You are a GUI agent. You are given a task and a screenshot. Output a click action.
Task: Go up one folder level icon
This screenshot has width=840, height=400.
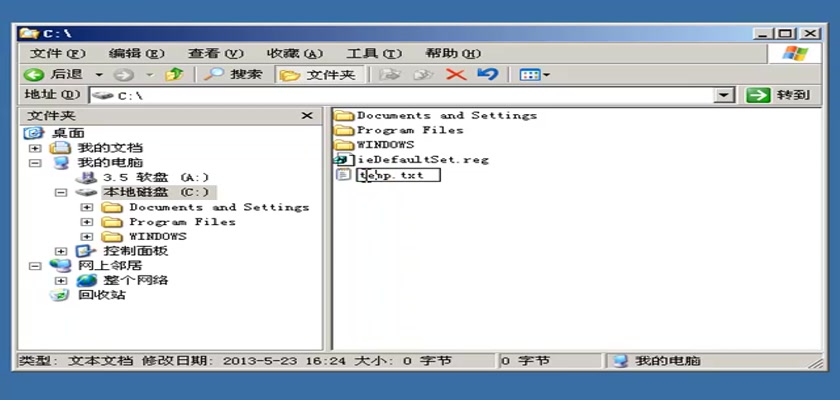tap(175, 74)
